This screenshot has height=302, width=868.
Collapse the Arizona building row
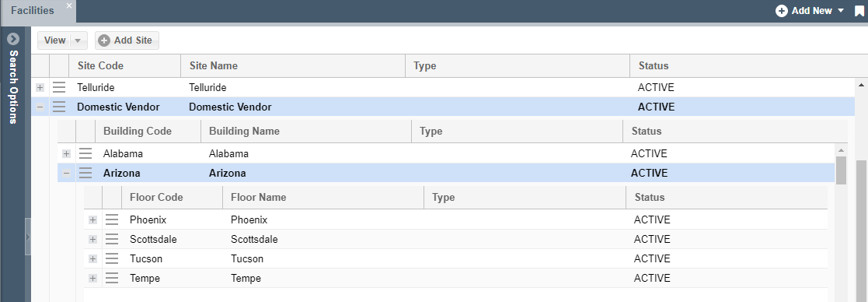point(66,173)
